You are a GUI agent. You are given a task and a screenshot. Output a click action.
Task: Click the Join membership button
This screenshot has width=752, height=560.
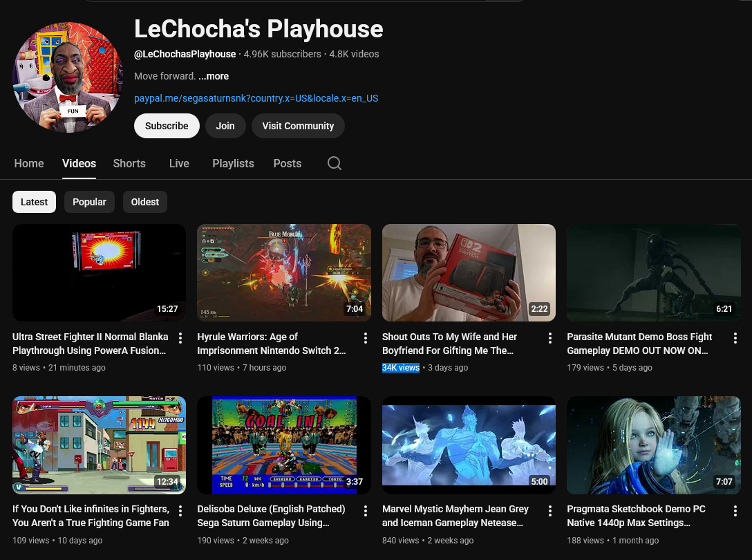(x=225, y=126)
